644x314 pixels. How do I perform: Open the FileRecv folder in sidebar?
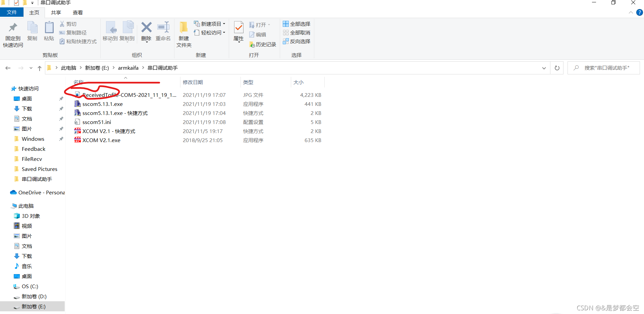pyautogui.click(x=32, y=159)
